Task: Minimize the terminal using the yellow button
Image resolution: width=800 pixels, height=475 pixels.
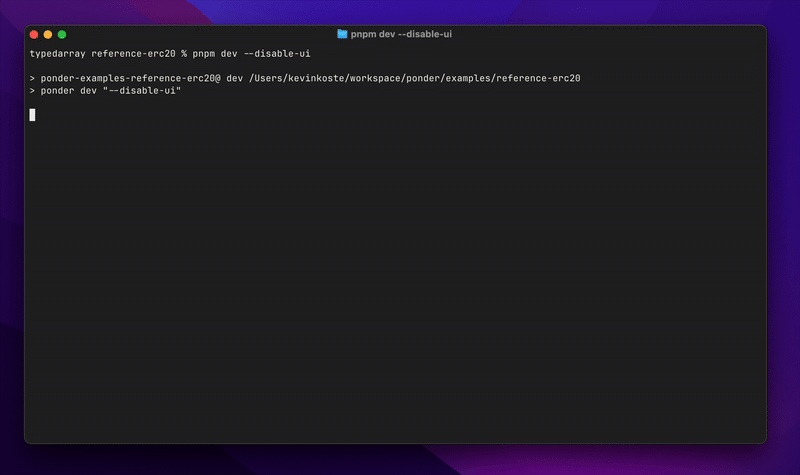Action: (x=48, y=34)
